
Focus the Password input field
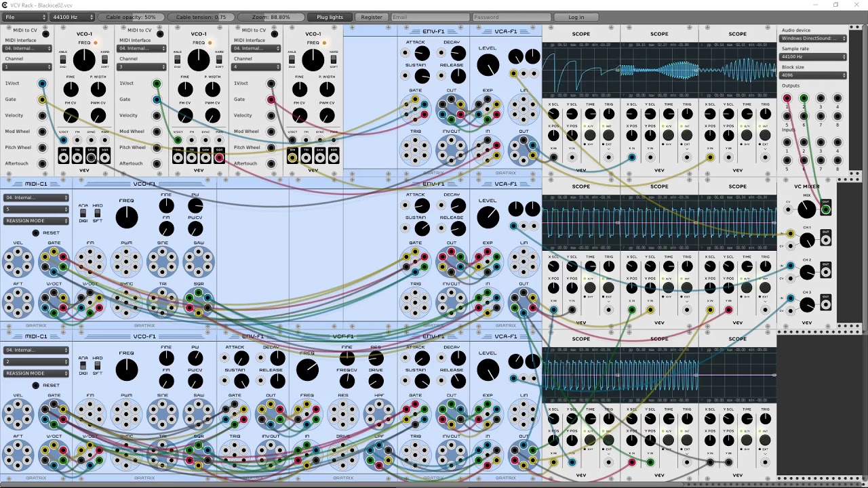(x=511, y=17)
